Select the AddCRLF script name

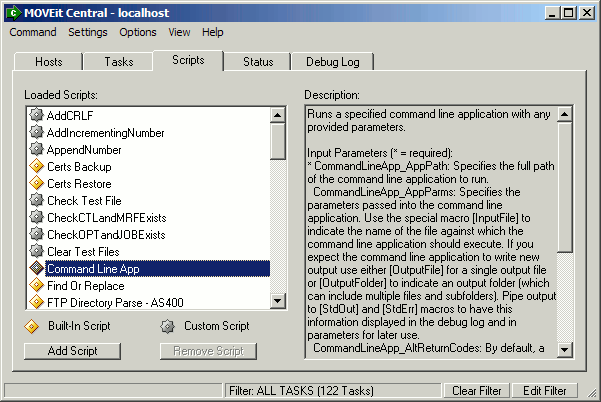click(x=70, y=115)
